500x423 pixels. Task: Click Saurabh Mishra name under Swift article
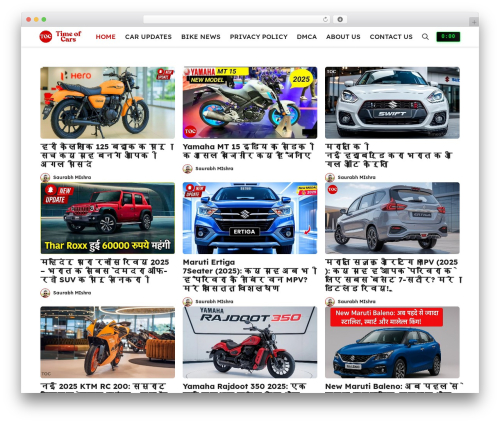click(x=357, y=177)
